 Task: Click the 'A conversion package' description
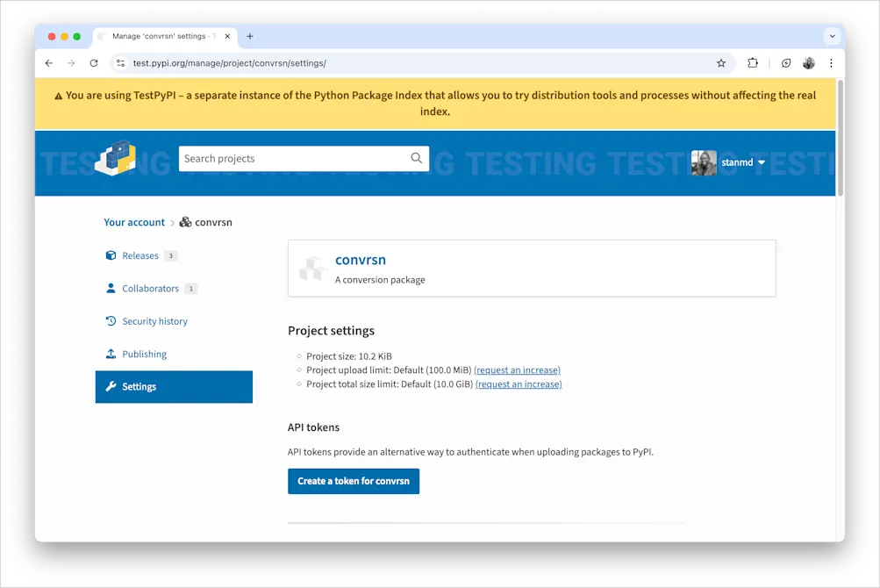(x=380, y=280)
